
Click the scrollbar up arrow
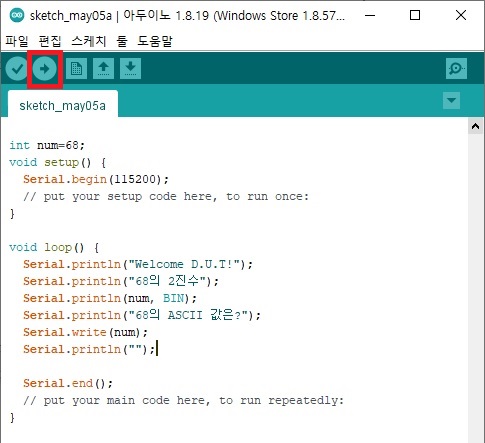tap(476, 126)
